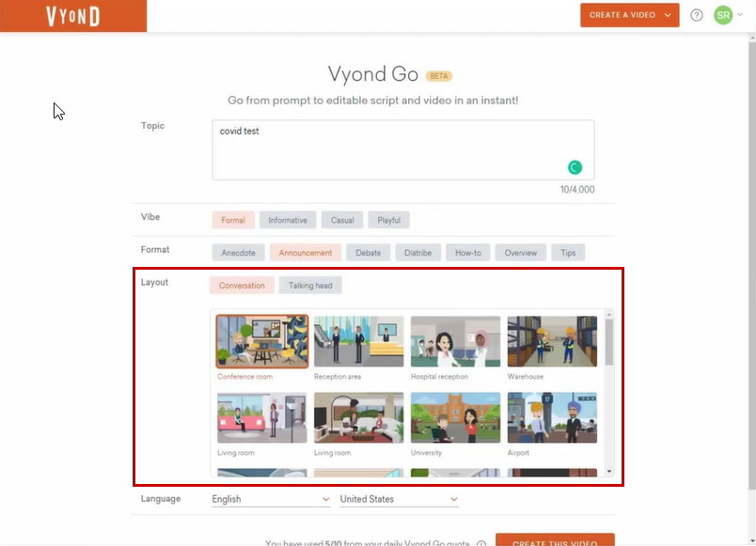Screen dimensions: 756x546
Task: Choose the Overview format
Action: pos(521,253)
